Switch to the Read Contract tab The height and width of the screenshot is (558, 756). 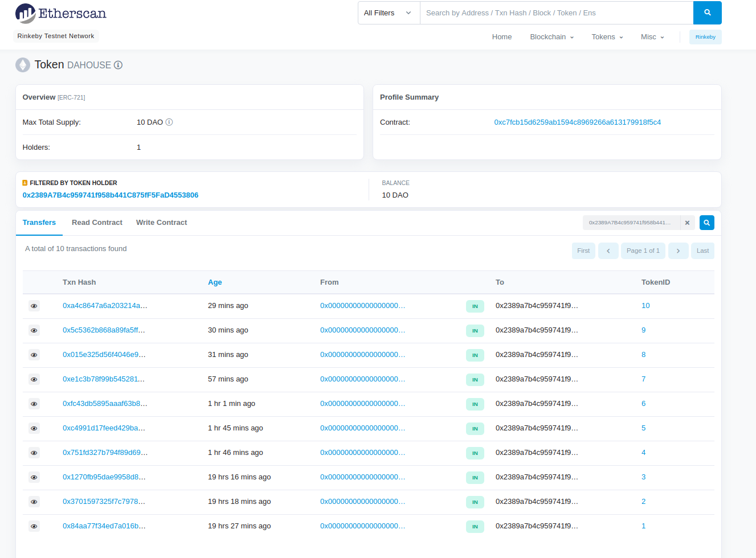tap(97, 223)
